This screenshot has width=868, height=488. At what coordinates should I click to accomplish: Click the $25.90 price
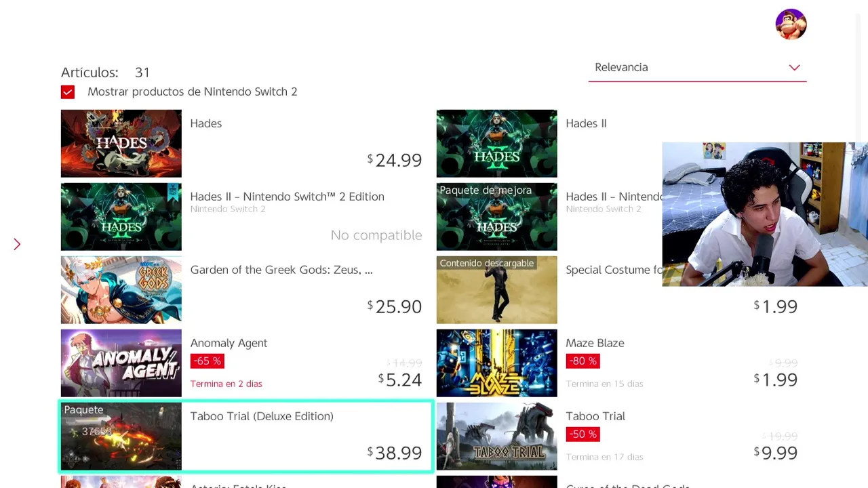[x=395, y=306]
